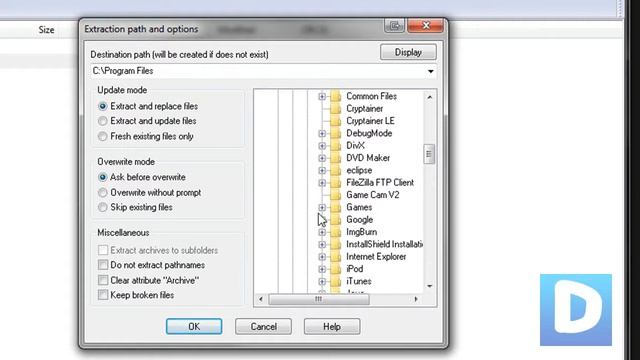Select Extract and update files option
640x360 pixels.
[102, 121]
